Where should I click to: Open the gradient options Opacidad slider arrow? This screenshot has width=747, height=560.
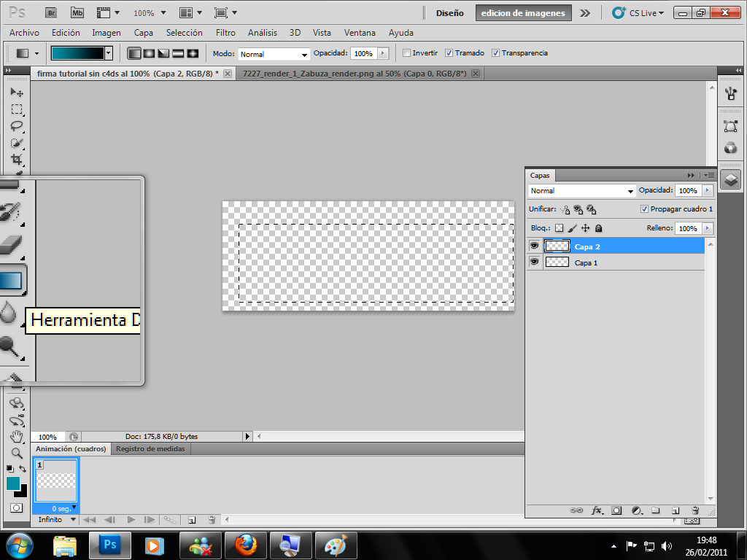[383, 53]
